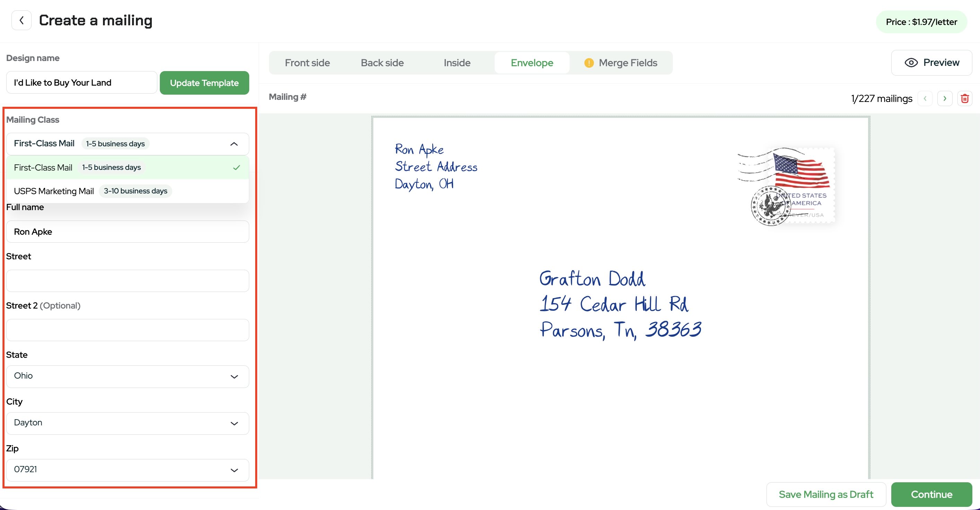
Task: Click the back arrow next to Create a mailing
Action: coord(21,20)
